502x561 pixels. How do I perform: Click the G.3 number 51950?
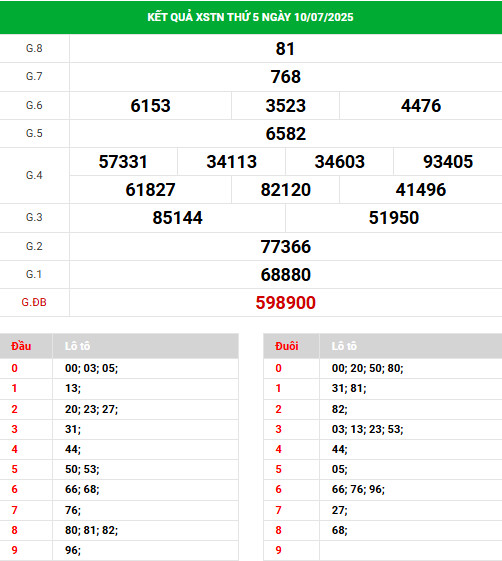(x=394, y=218)
